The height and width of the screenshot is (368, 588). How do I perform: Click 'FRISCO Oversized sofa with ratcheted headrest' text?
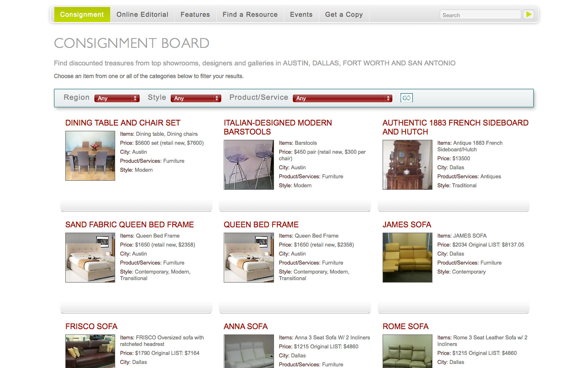click(162, 341)
